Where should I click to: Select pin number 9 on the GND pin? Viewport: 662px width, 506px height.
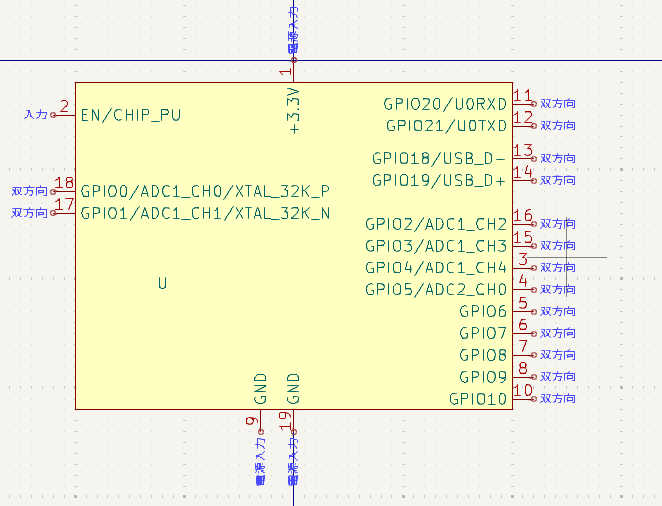(x=251, y=421)
